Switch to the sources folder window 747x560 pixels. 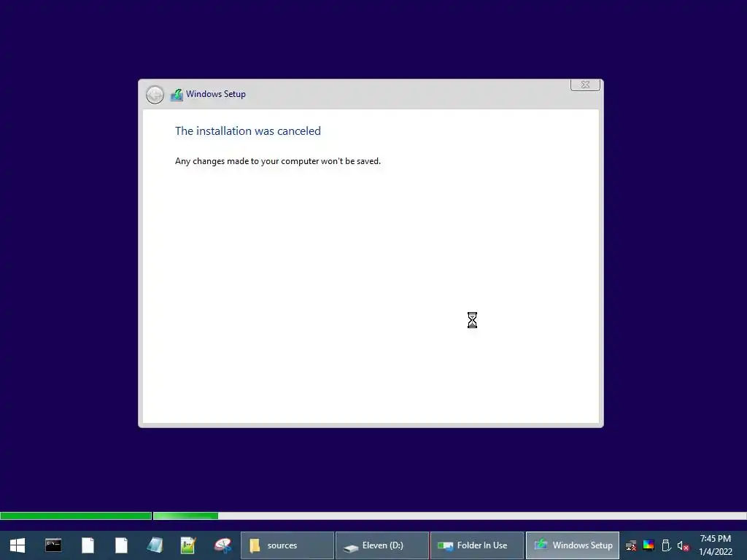[287, 545]
